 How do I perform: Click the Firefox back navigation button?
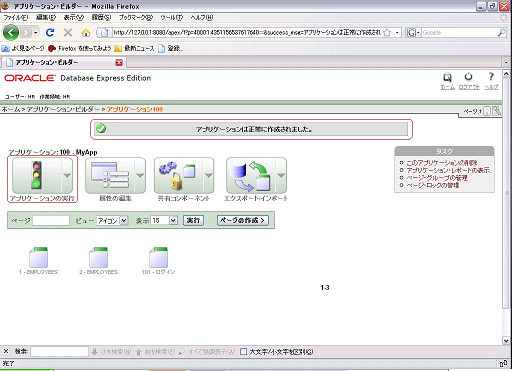(x=11, y=33)
